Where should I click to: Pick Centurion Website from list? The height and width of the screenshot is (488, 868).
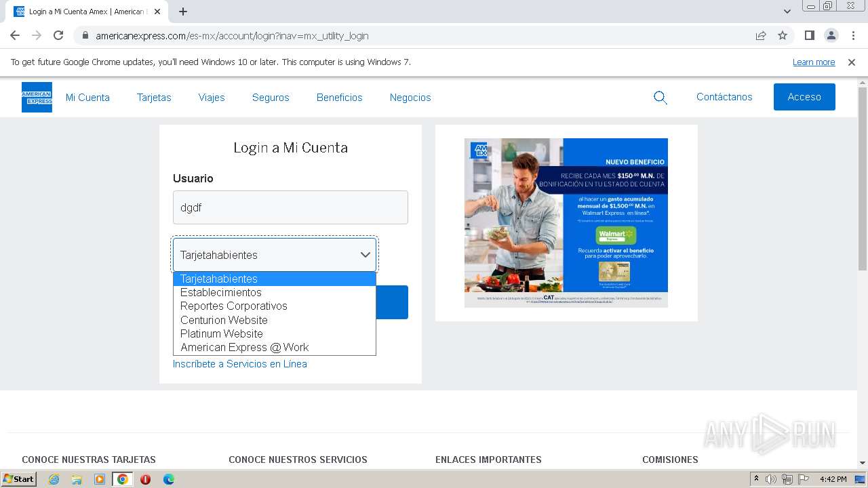(x=275, y=320)
